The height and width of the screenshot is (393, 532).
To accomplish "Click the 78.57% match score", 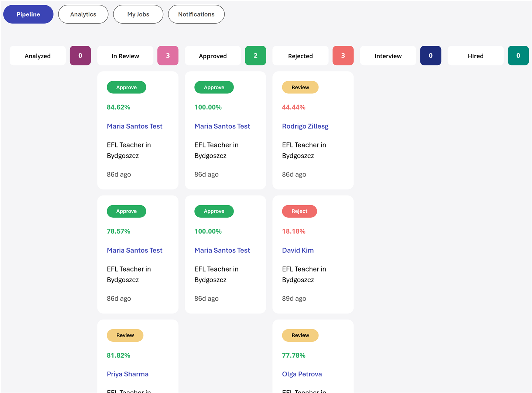I will (118, 231).
